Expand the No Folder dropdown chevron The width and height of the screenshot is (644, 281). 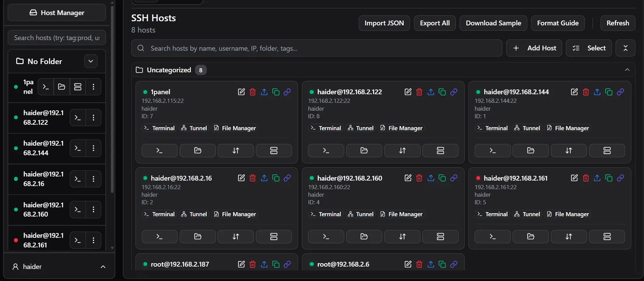click(x=91, y=61)
